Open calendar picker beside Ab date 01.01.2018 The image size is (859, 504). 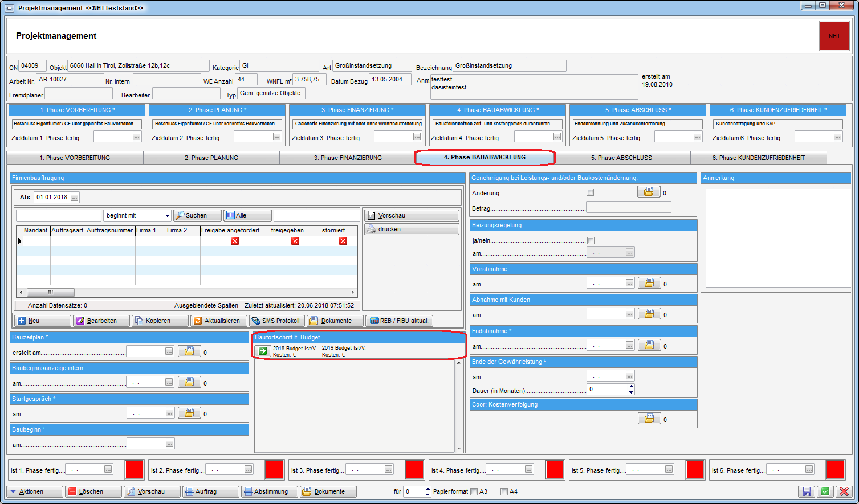coord(75,198)
